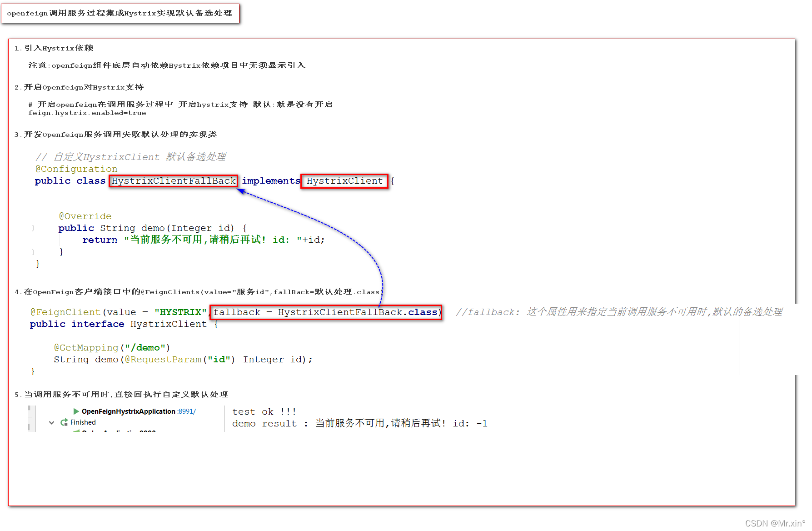The image size is (812, 531).
Task: Select OpenFeignHystrixApplication in the services tree
Action: tap(128, 411)
